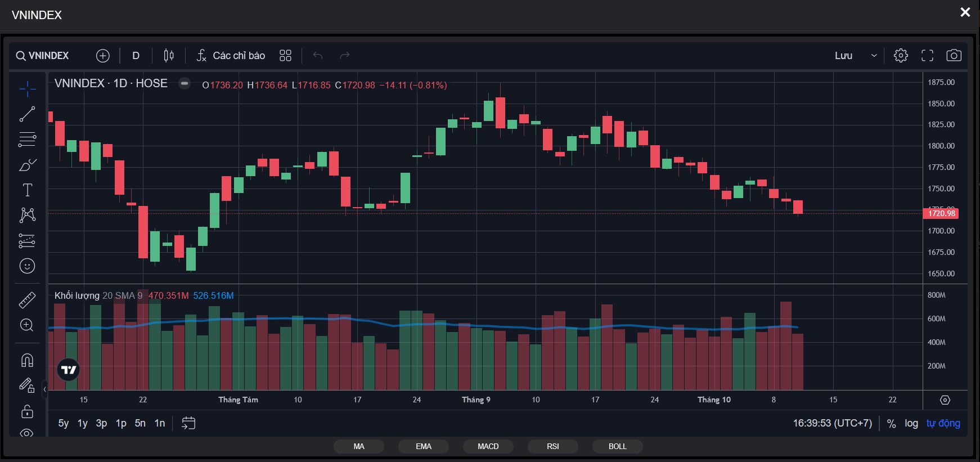Toggle log scale mode
The width and height of the screenshot is (980, 462).
click(x=911, y=423)
